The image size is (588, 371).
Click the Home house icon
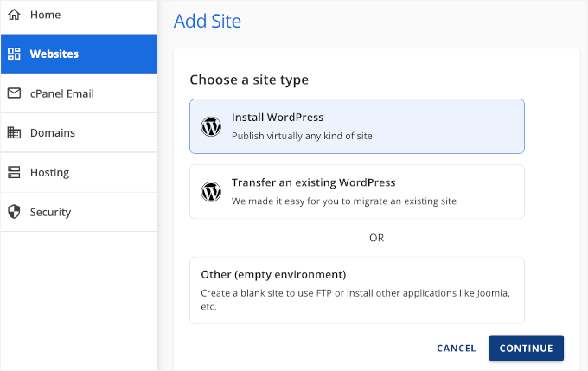coord(14,15)
